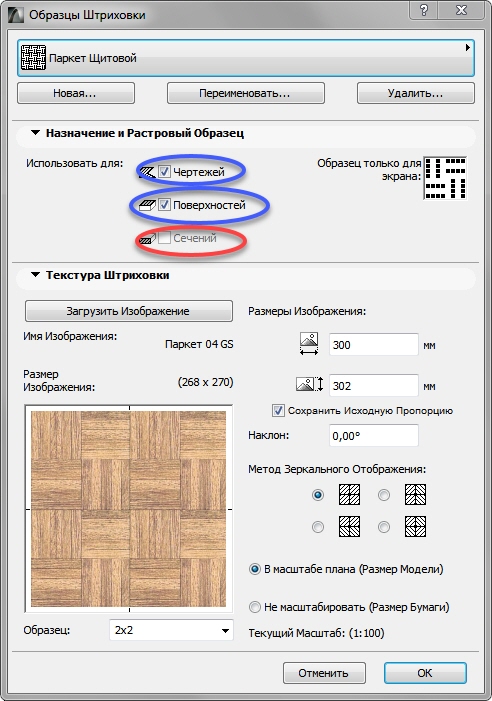Toggle the Сохранить Исходную Пропорцию checkbox
The image size is (492, 701).
click(278, 410)
